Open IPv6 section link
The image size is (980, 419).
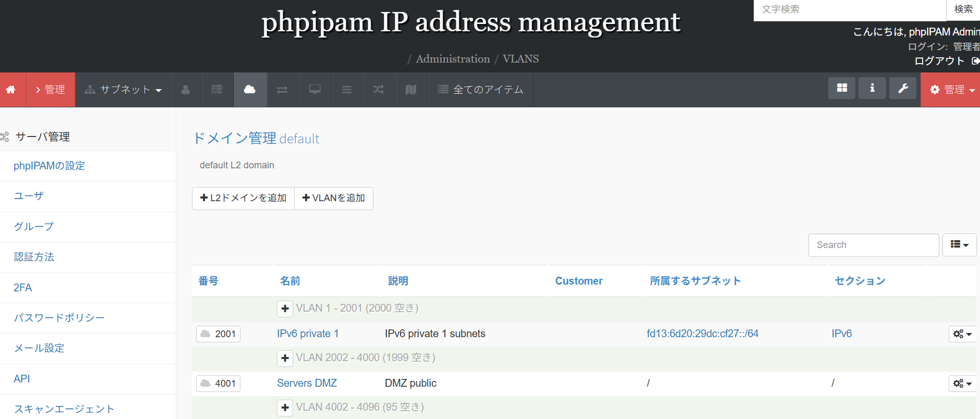click(842, 334)
